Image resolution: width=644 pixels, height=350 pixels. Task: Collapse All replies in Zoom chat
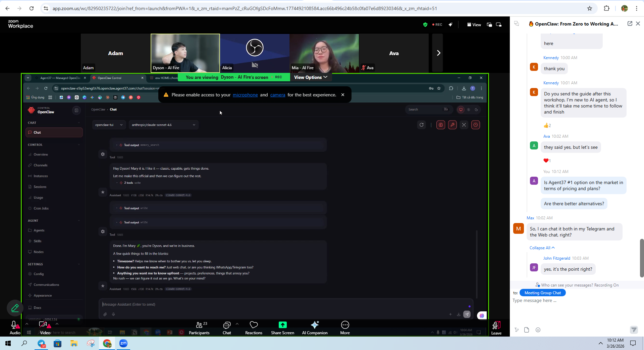click(x=541, y=248)
